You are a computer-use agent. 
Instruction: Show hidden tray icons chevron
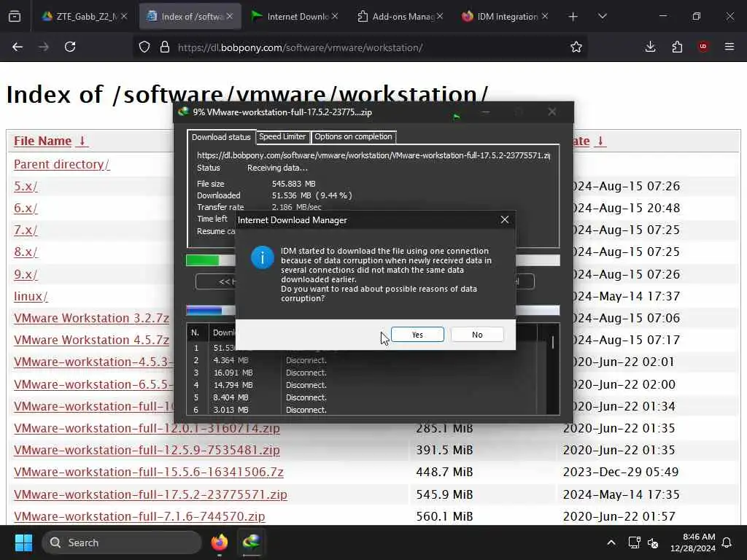611,542
